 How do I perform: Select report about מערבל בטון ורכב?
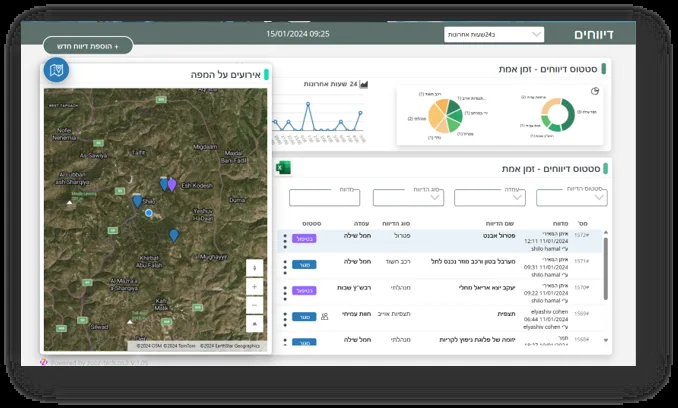click(x=473, y=261)
